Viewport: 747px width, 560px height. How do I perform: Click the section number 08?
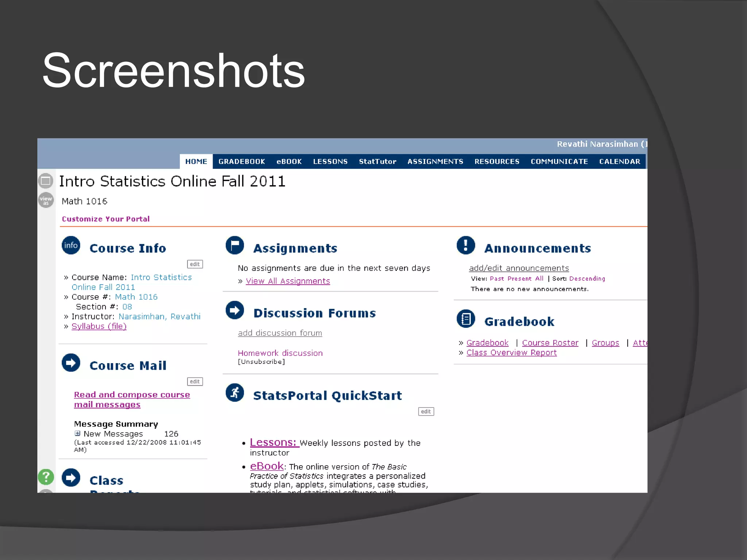pyautogui.click(x=127, y=307)
